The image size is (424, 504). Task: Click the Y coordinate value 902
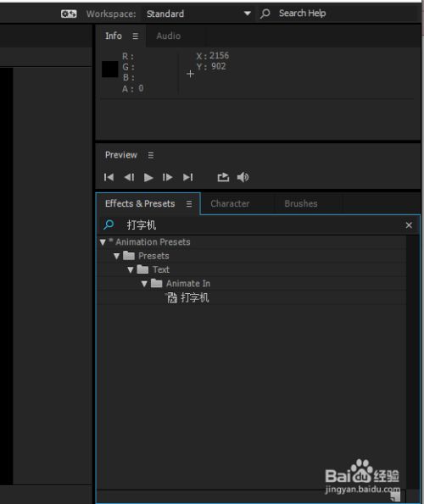[x=219, y=67]
